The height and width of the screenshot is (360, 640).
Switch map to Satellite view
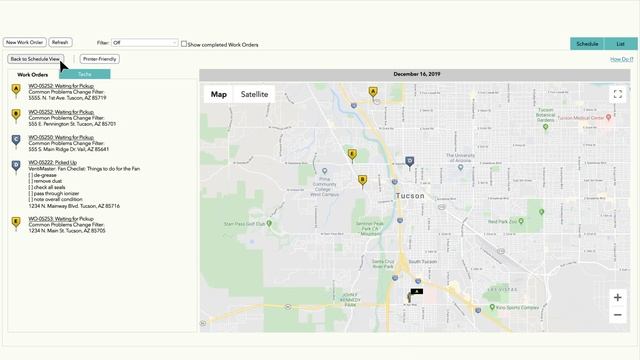(254, 94)
